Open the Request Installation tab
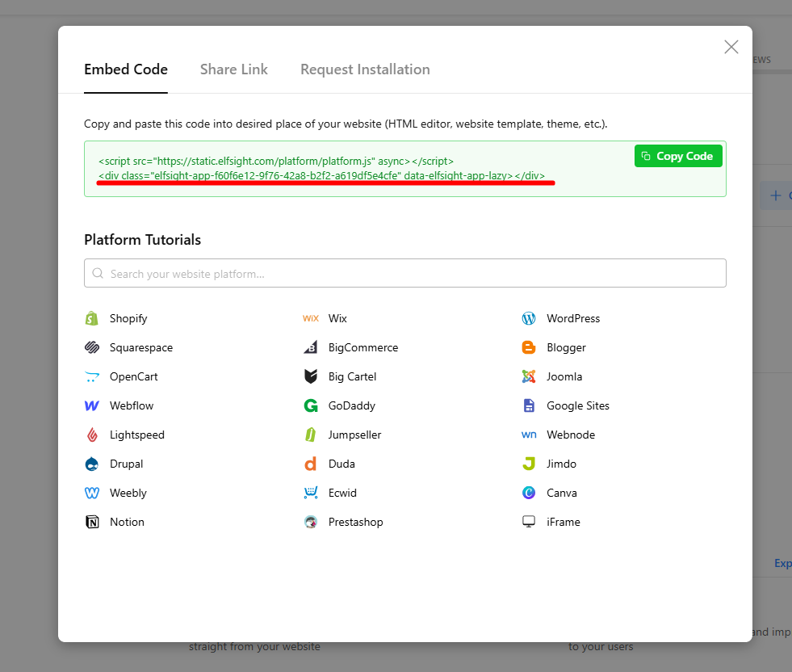The height and width of the screenshot is (672, 792). tap(365, 69)
